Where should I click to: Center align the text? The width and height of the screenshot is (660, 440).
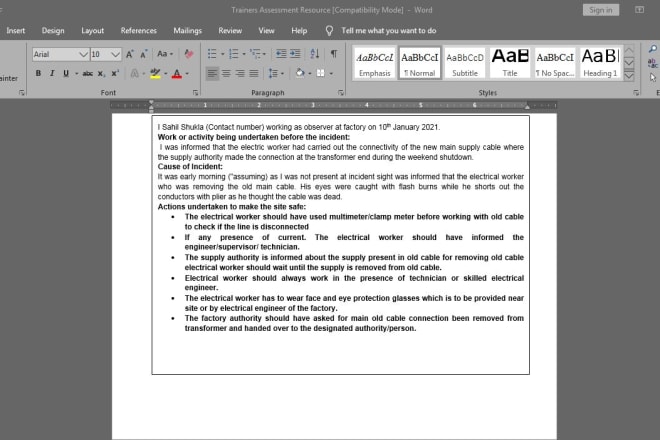(x=226, y=73)
